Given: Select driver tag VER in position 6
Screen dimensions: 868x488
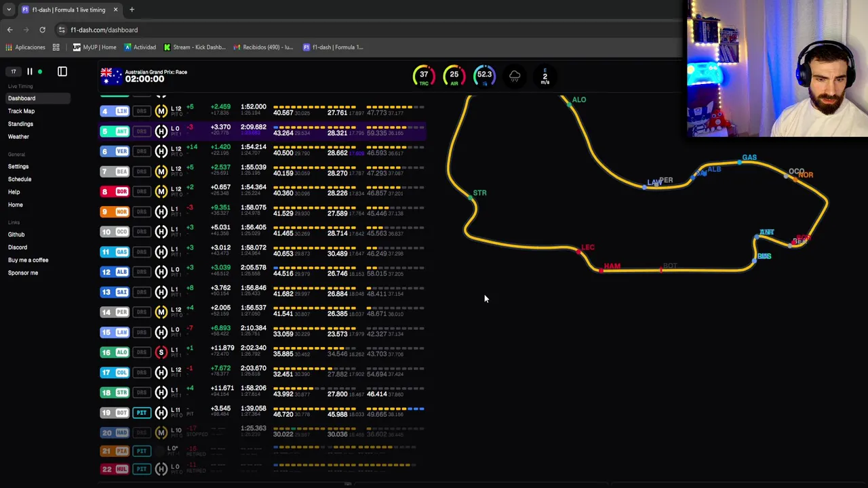Looking at the screenshot, I should click(x=115, y=152).
